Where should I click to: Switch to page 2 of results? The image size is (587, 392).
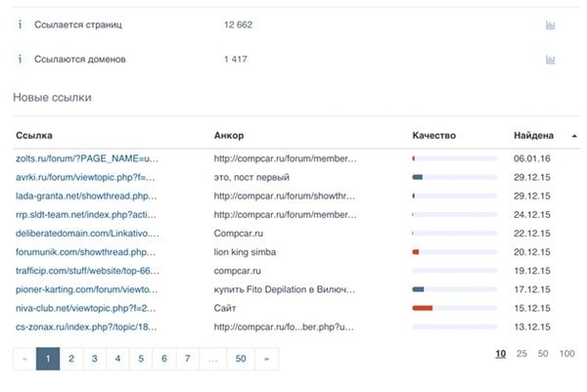coord(71,359)
